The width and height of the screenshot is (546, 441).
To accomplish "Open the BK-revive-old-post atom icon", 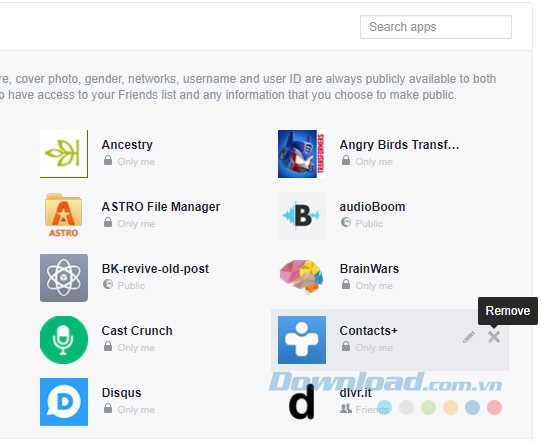I will tap(64, 278).
